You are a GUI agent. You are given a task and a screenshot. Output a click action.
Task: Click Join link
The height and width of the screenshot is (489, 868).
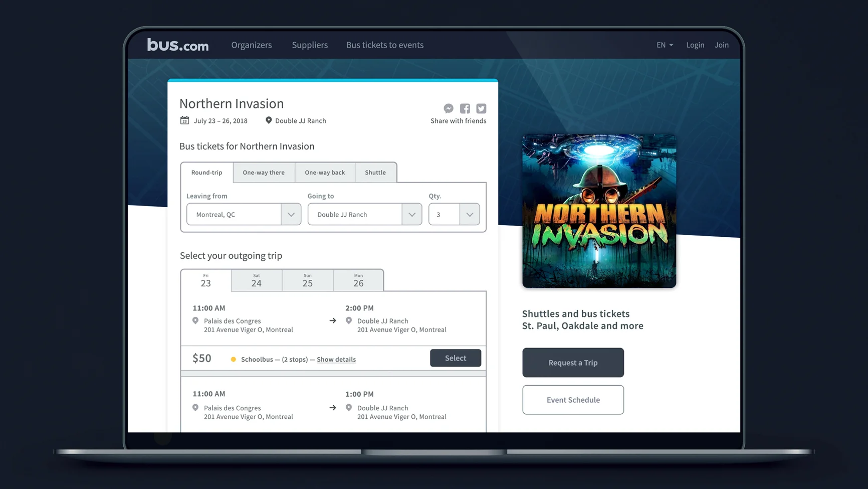[722, 45]
